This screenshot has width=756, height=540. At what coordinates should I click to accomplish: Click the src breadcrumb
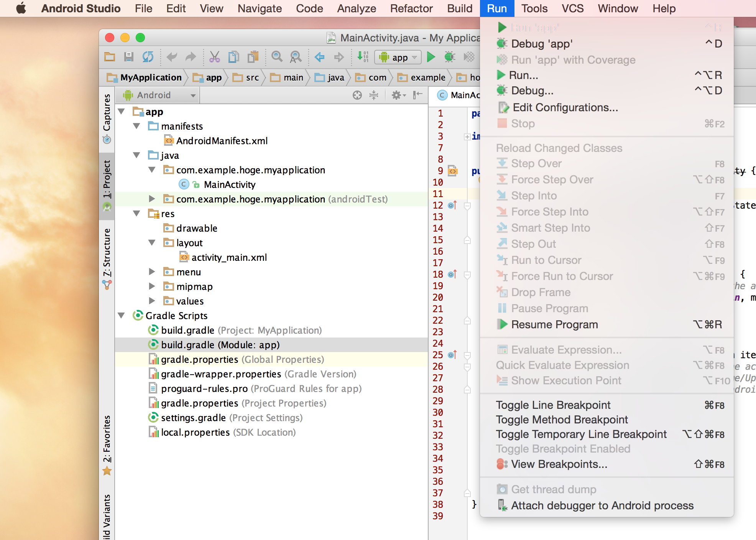point(247,77)
